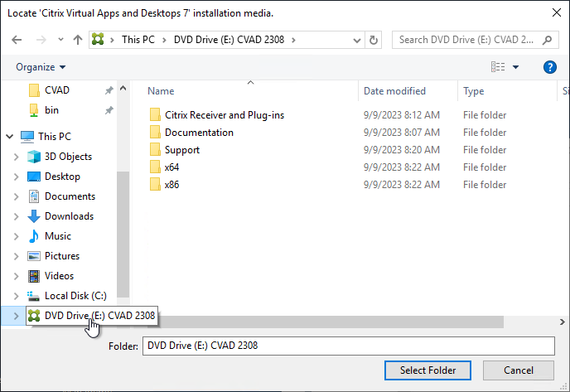
Task: Sort by Date modified column header
Action: click(394, 91)
